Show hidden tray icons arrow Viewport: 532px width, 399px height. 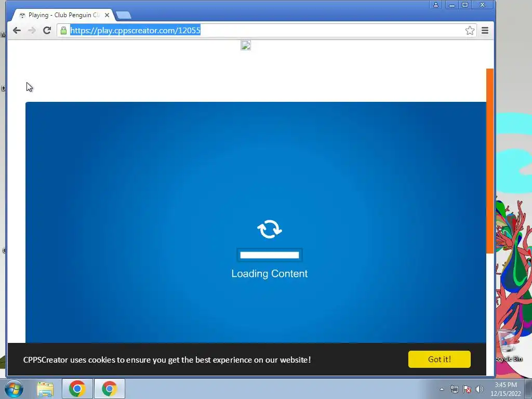click(442, 389)
